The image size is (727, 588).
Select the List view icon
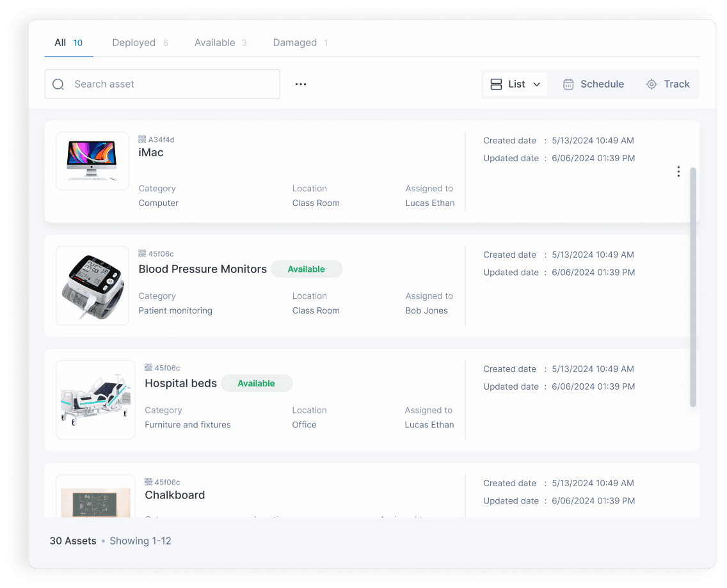pyautogui.click(x=497, y=84)
